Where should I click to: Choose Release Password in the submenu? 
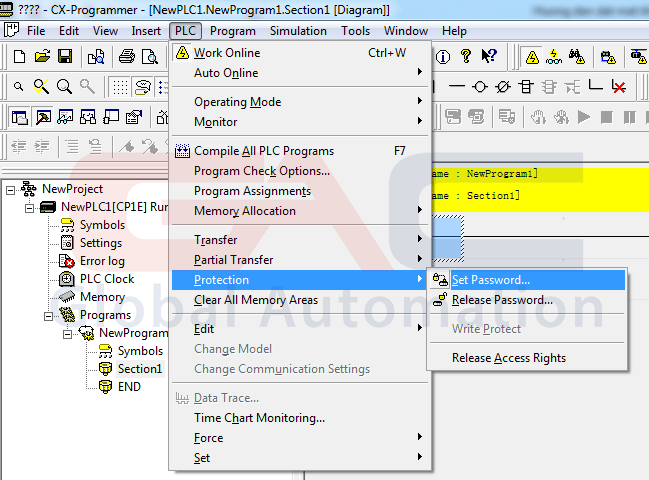pyautogui.click(x=527, y=300)
